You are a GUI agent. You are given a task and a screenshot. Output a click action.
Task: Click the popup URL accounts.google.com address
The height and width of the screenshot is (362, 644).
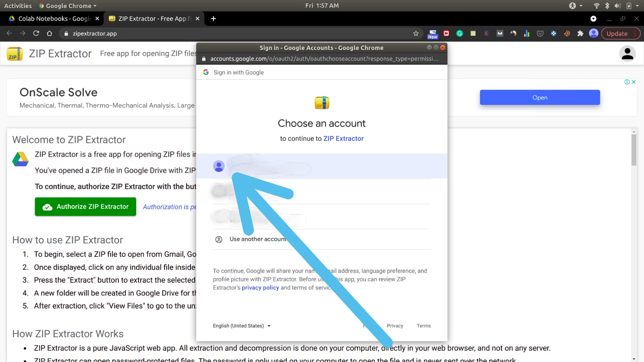324,59
